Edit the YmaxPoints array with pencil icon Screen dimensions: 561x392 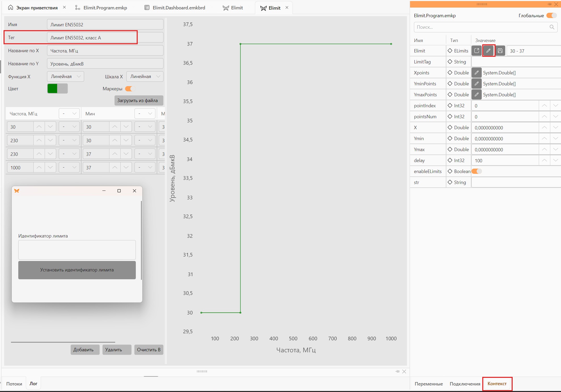pyautogui.click(x=476, y=94)
